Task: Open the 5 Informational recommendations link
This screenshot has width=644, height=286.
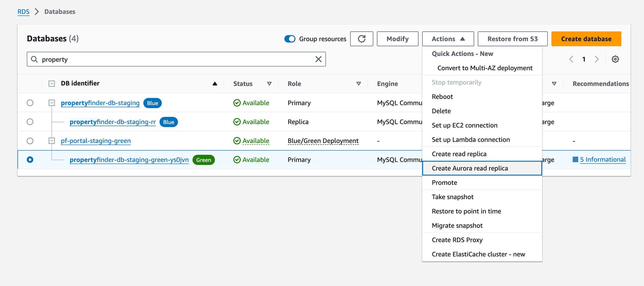Action: click(x=603, y=160)
